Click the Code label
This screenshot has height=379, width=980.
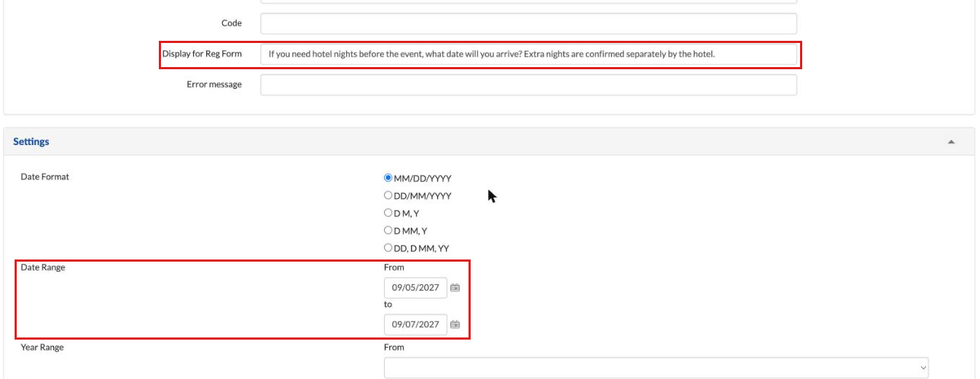point(232,23)
